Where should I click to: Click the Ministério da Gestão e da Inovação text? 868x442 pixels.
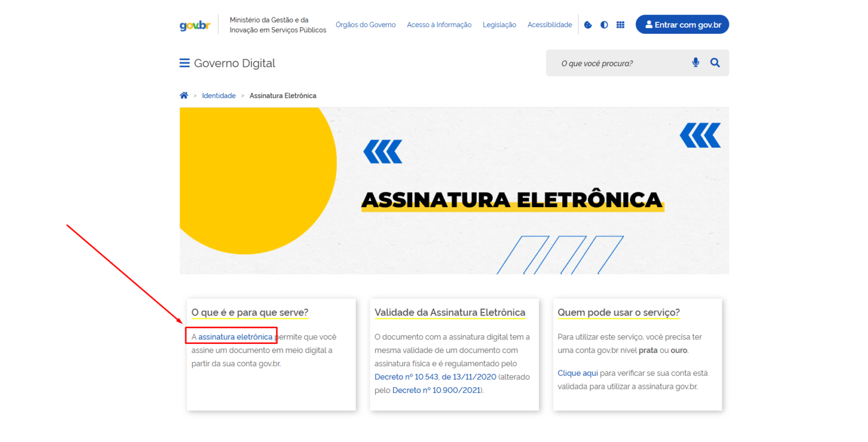click(x=278, y=25)
